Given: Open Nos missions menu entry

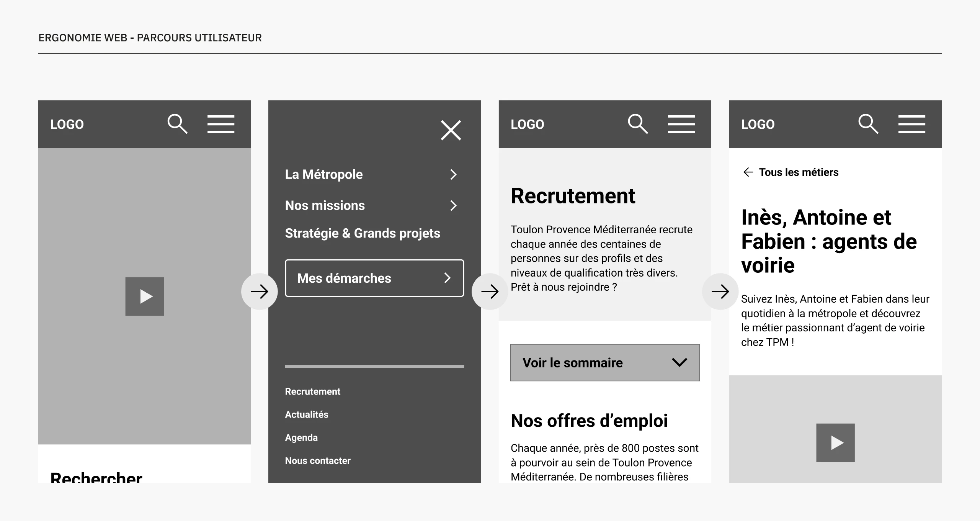Looking at the screenshot, I should (325, 206).
